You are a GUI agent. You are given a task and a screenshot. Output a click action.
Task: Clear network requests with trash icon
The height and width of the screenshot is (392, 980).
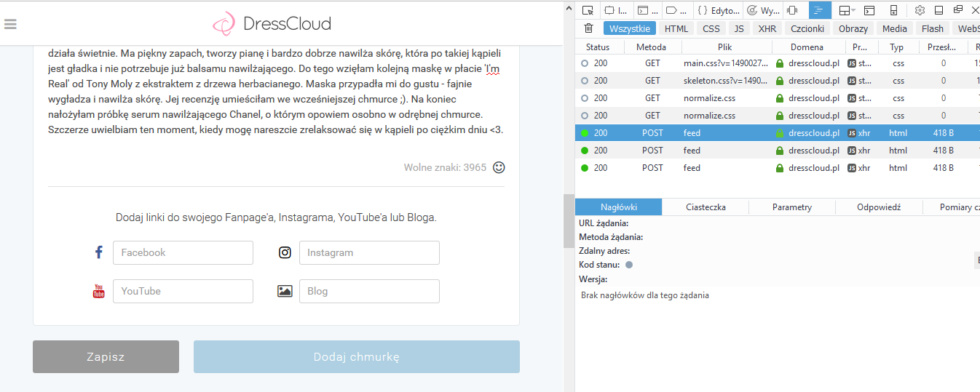(588, 28)
